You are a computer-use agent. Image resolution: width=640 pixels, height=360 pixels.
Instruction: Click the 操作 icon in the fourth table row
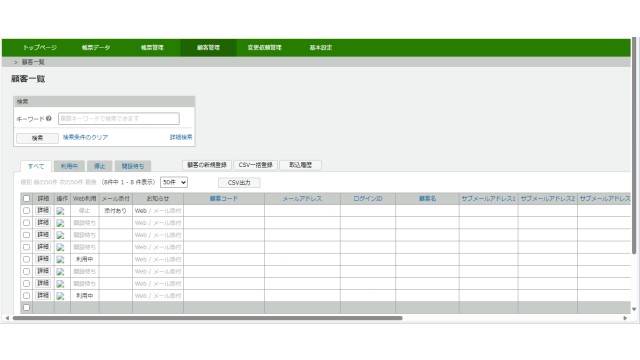pyautogui.click(x=60, y=247)
